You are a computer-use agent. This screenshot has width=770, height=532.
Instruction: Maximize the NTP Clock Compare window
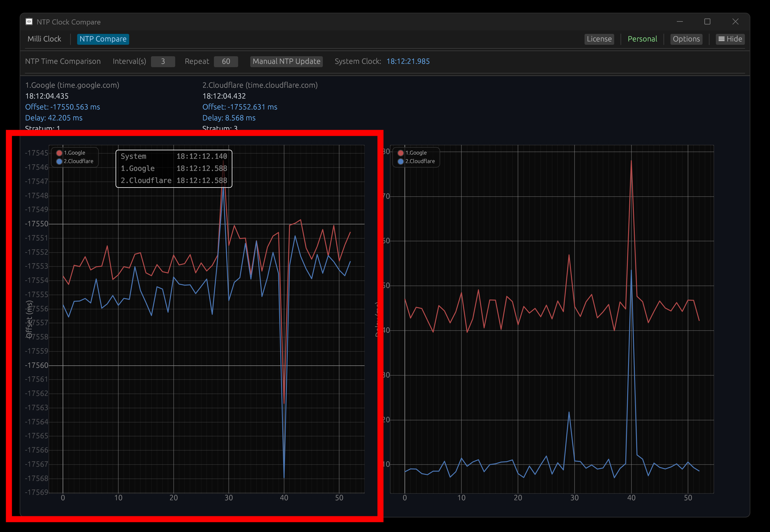(707, 22)
